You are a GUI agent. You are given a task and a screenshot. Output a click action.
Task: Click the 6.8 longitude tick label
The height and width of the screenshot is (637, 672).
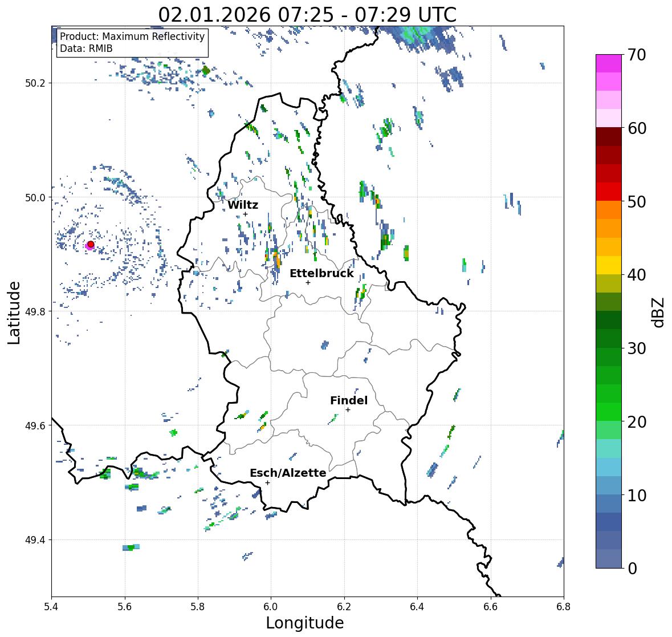[564, 607]
